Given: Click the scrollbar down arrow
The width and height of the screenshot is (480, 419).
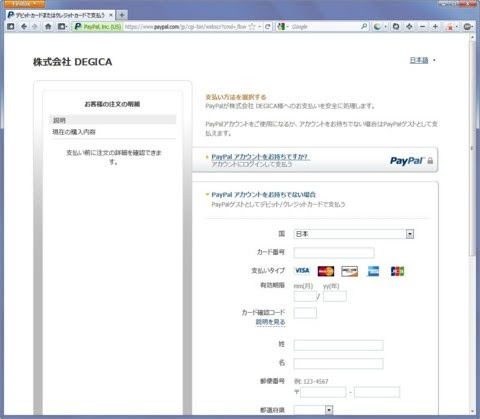Looking at the screenshot, I should pos(472,411).
